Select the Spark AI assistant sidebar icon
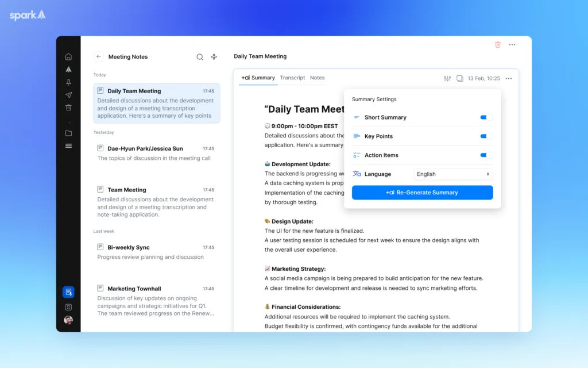 click(68, 68)
